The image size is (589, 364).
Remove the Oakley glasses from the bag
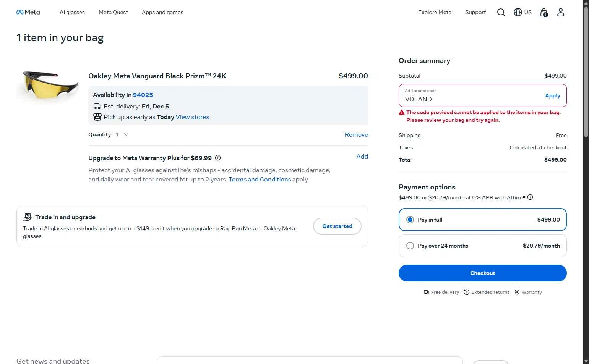pyautogui.click(x=356, y=134)
